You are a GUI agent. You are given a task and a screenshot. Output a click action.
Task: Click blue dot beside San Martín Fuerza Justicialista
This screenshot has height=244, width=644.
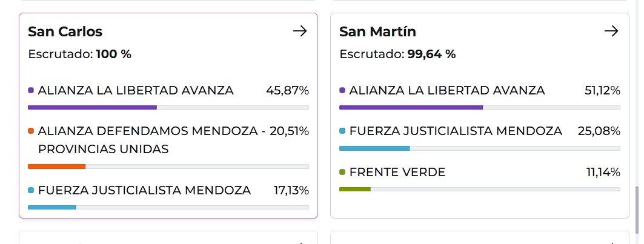coord(342,131)
